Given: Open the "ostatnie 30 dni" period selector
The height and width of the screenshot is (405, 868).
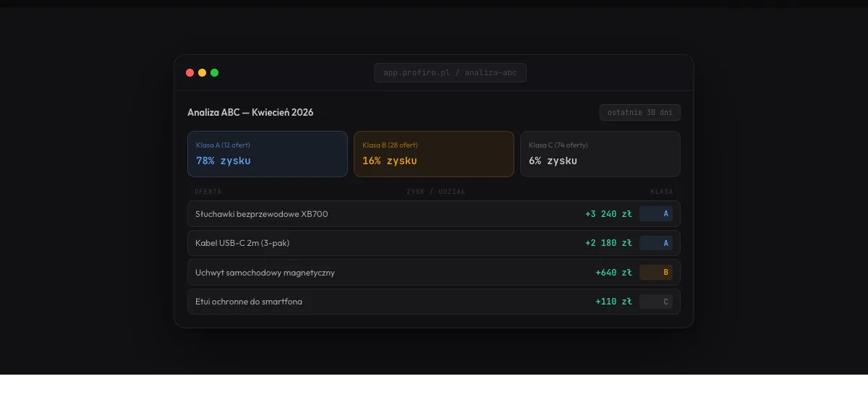Looking at the screenshot, I should 640,112.
